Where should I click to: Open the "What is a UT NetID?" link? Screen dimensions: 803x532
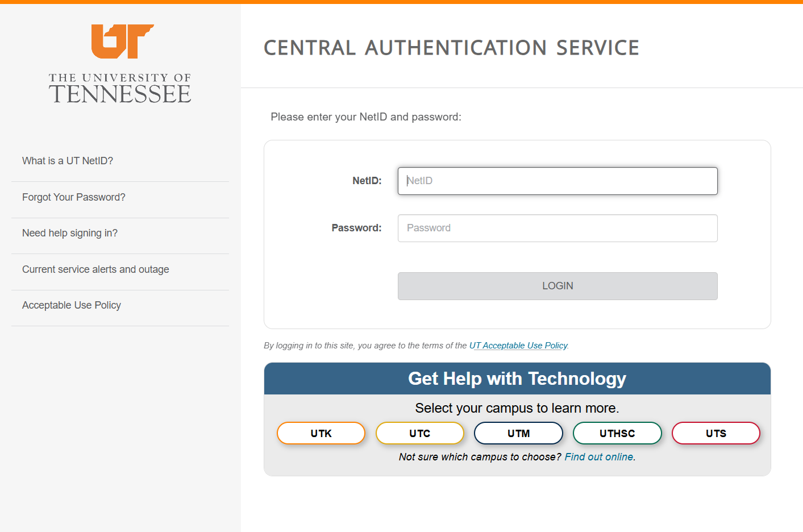pos(68,161)
